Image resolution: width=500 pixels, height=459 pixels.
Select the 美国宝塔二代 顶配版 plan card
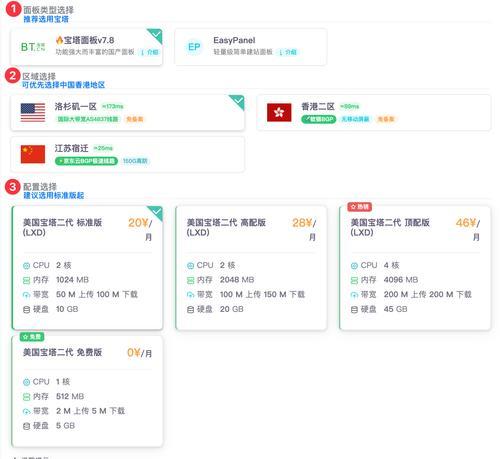point(415,268)
